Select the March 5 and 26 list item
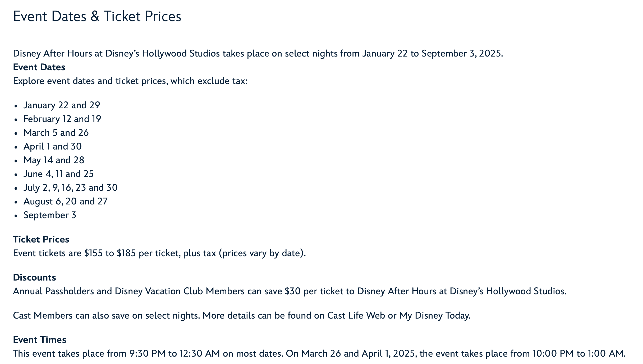This screenshot has width=643, height=364. tap(56, 133)
